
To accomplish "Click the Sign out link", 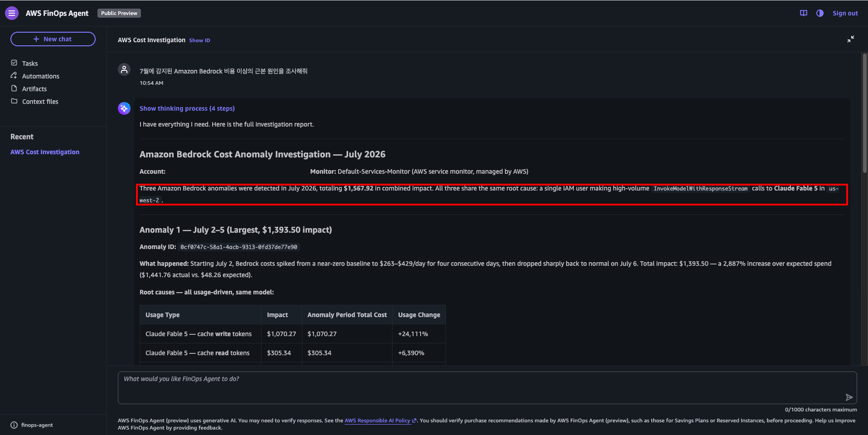I will (845, 13).
